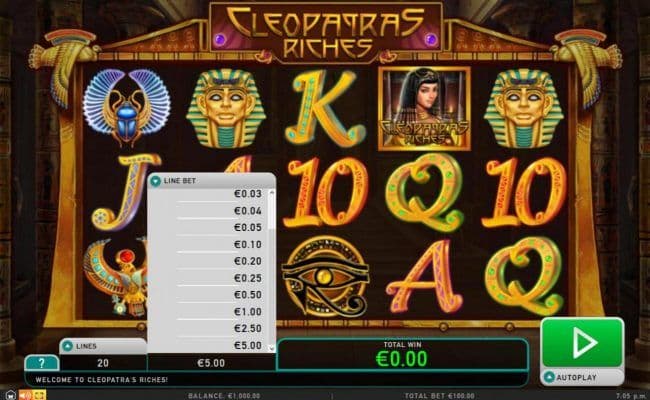Image resolution: width=650 pixels, height=400 pixels.
Task: Choose the €5.00 line bet option
Action: (x=211, y=345)
